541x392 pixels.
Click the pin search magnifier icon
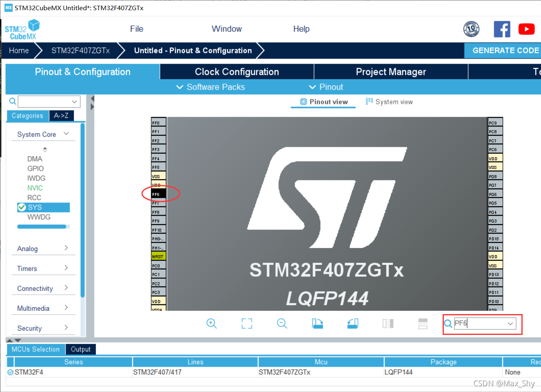click(448, 323)
